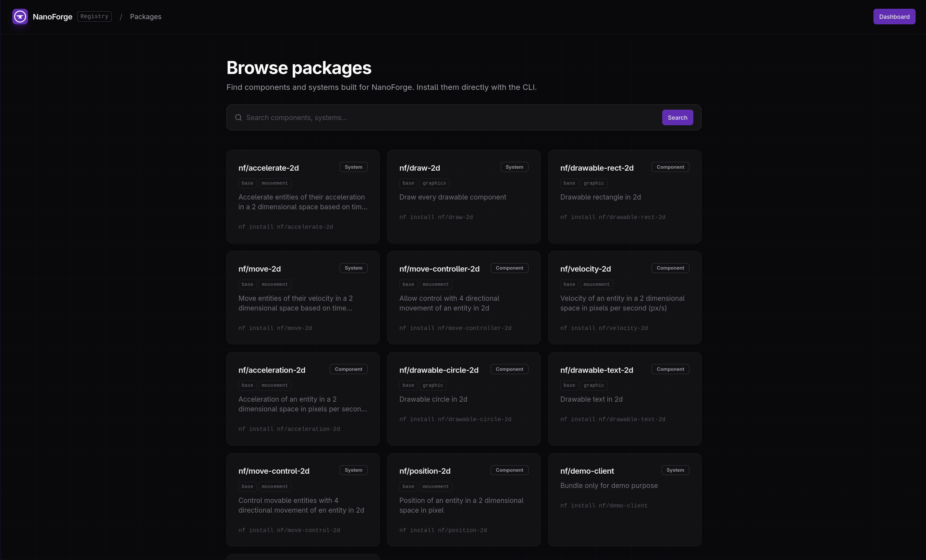Click 'nf install nf/position-2d' command
Image resolution: width=926 pixels, height=560 pixels.
coord(443,530)
